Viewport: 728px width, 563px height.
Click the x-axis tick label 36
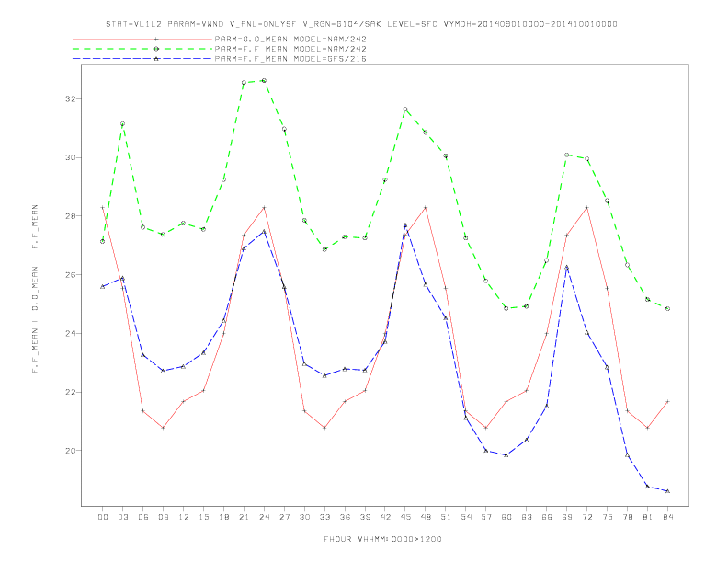coord(345,517)
